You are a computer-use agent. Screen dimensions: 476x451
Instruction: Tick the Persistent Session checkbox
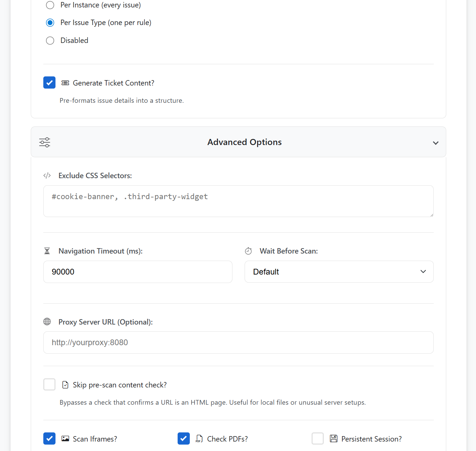[318, 438]
